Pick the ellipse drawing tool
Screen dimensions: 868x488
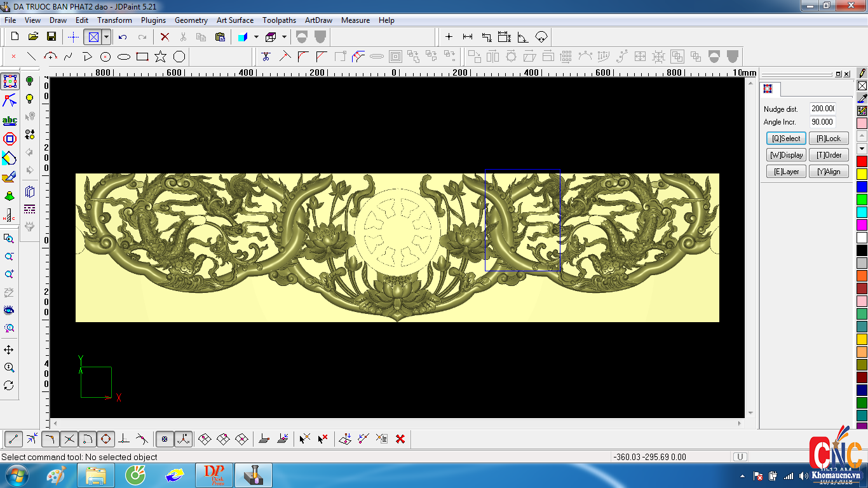(x=124, y=57)
